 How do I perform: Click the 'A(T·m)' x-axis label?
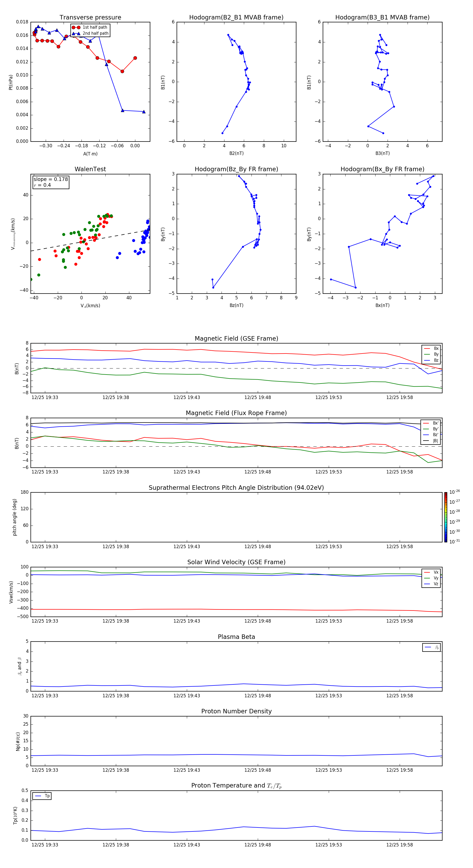click(x=90, y=154)
